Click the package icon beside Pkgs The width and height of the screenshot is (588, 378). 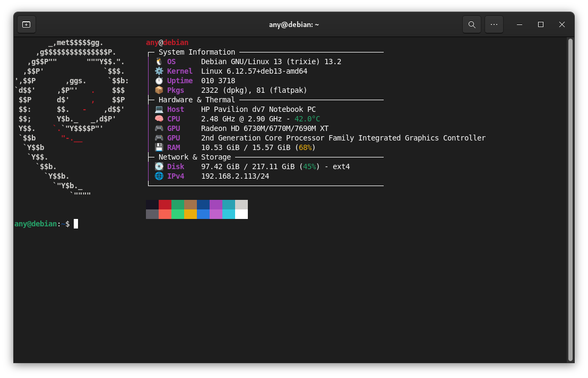[x=159, y=90]
